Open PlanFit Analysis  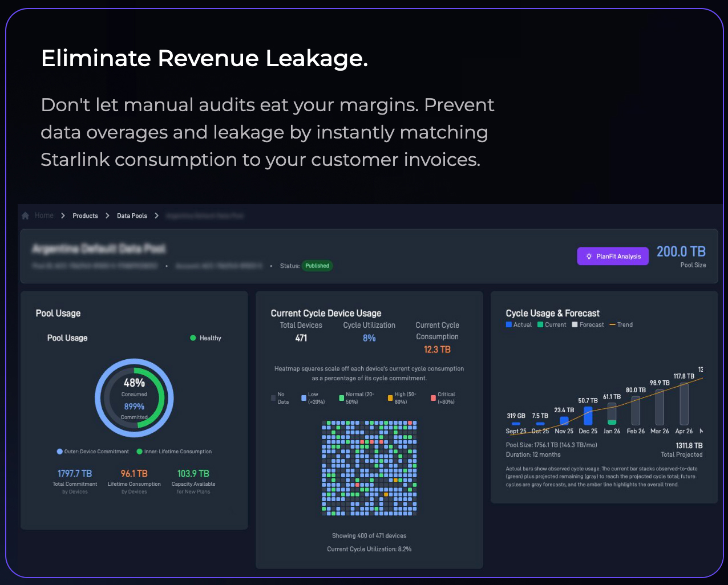pyautogui.click(x=613, y=256)
